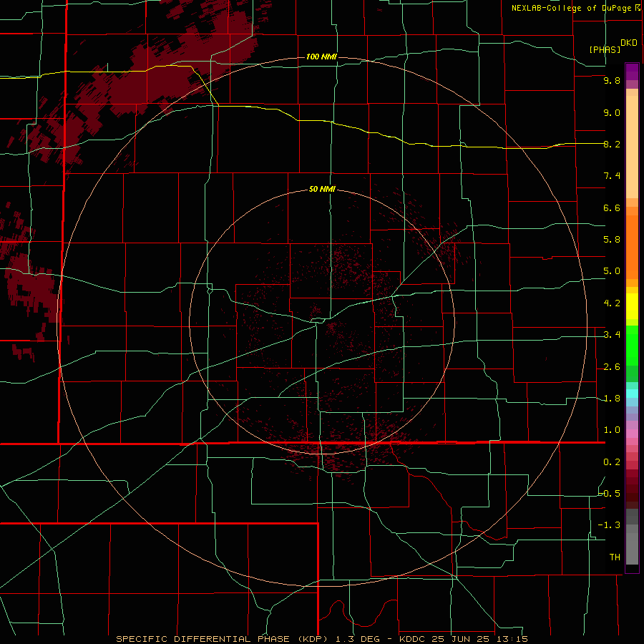Click the 7.4 value on the color scale
Viewport: 644px width, 644px height.
pos(612,176)
